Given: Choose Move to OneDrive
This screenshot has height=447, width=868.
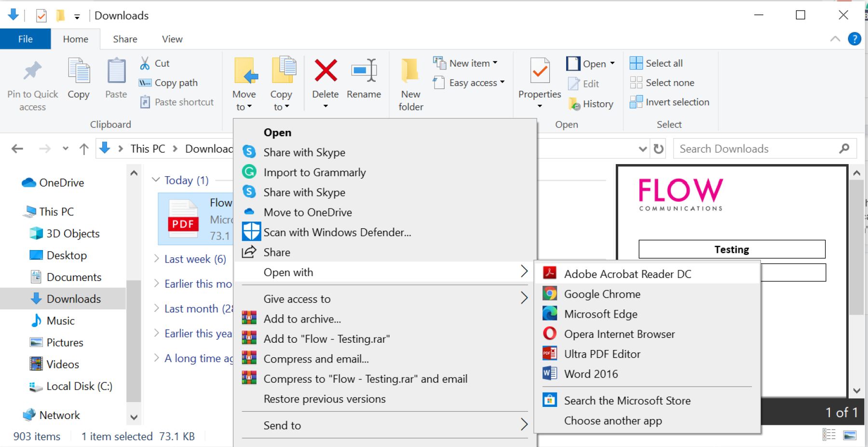Looking at the screenshot, I should tap(308, 212).
